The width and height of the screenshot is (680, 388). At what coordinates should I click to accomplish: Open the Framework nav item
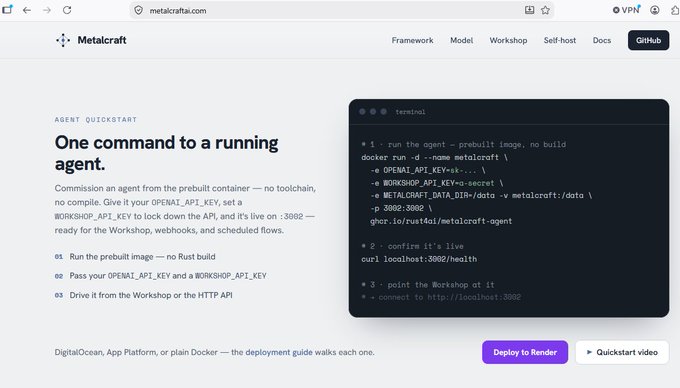(412, 40)
